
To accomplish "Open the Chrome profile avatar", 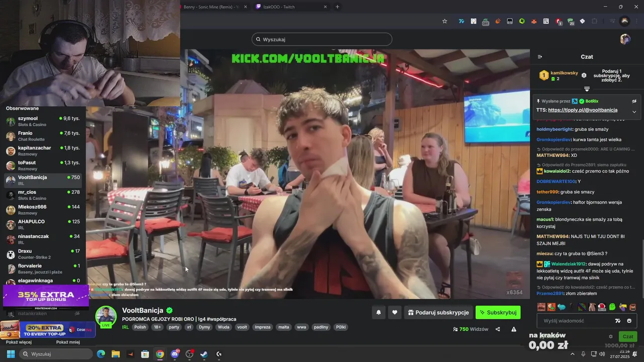I will [624, 21].
